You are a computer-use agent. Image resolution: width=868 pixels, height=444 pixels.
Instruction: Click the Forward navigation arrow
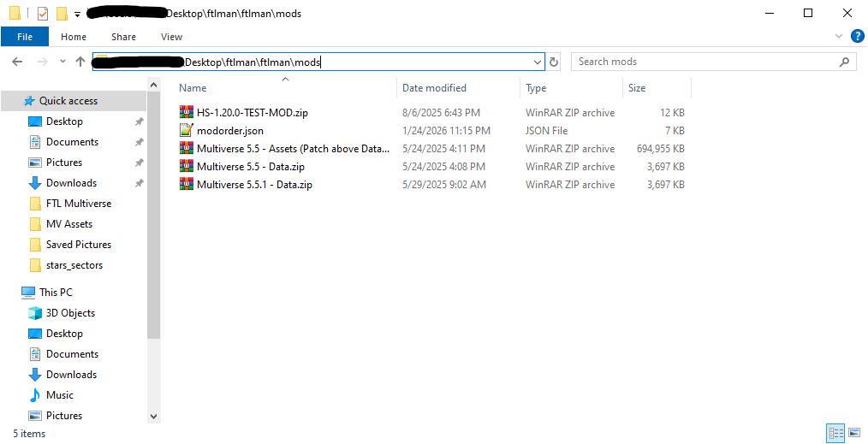(x=43, y=62)
